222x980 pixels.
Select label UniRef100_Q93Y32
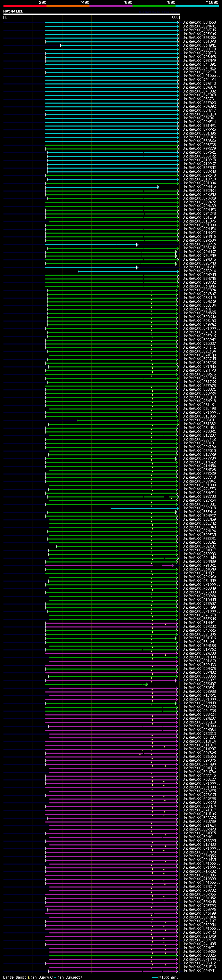(199, 283)
